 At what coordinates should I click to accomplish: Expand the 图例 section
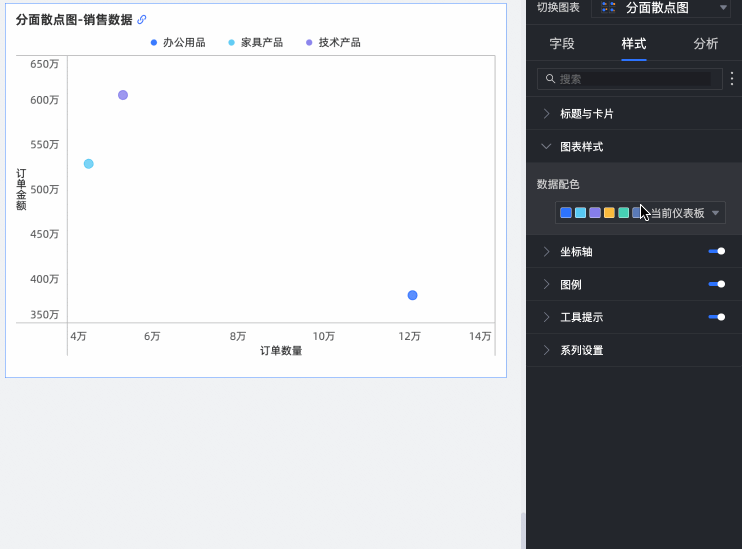click(547, 284)
